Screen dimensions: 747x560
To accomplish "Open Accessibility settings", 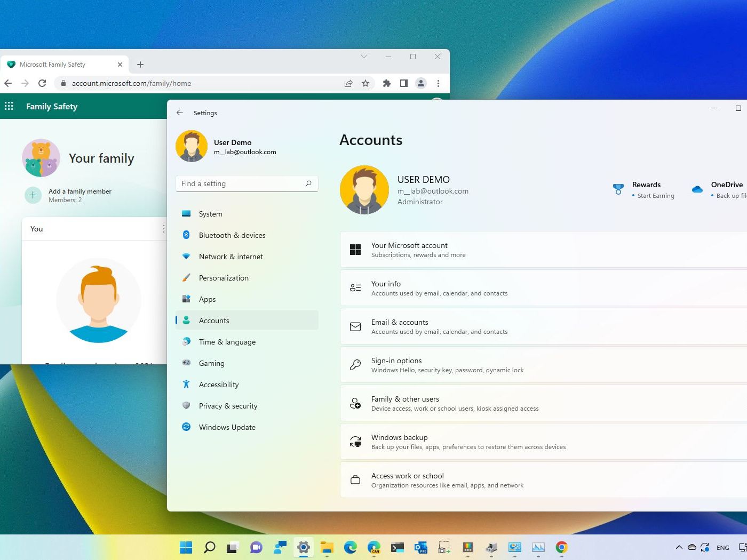I will pyautogui.click(x=247, y=385).
